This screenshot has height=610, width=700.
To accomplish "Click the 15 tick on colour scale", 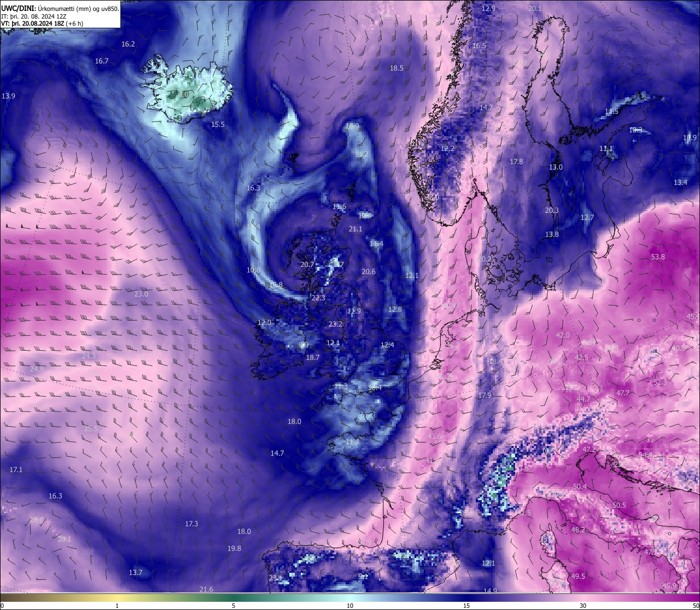I will point(466,606).
